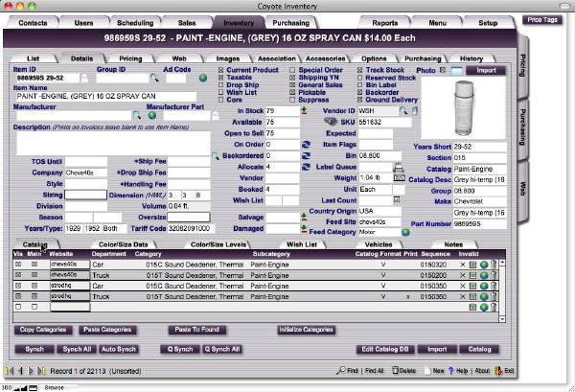Click the printer icon for Label Queue
This screenshot has height=392, width=575.
399,167
